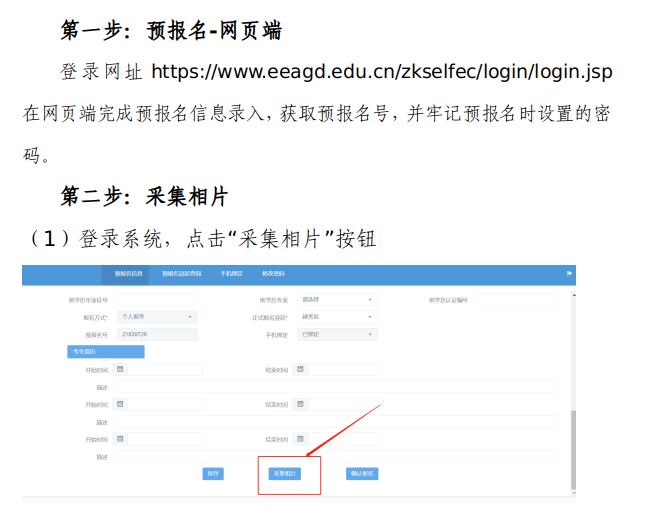Click calendar icon for second 开始时间 row
667x521 pixels.
(121, 404)
